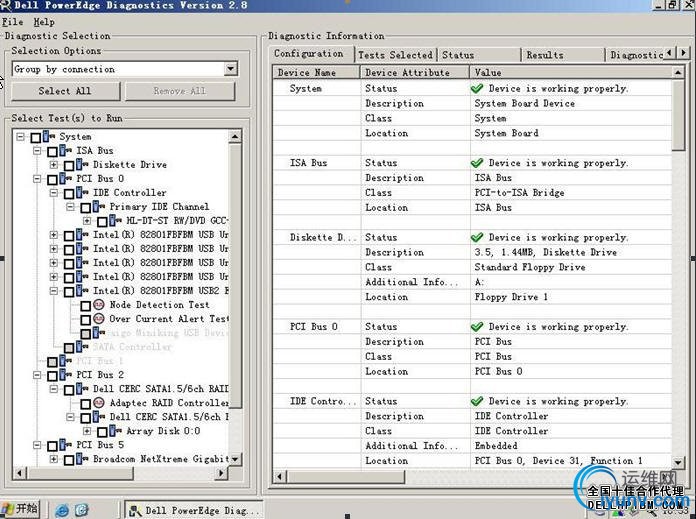Check the Array Disk 0:0 checkbox
696x519 pixels.
(103, 432)
